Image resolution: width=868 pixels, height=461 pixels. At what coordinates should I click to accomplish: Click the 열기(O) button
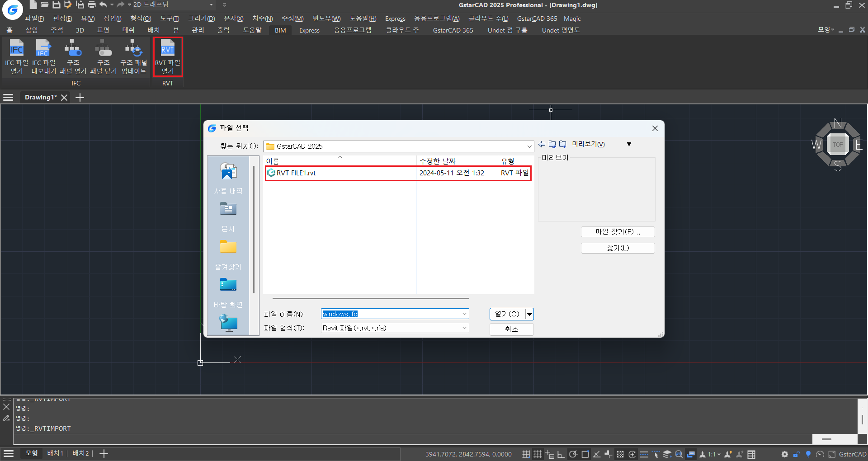tap(507, 314)
